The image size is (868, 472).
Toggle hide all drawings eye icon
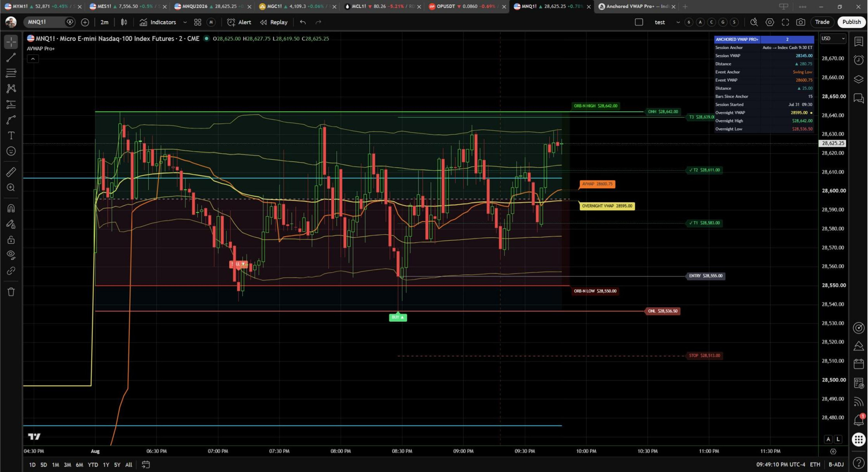(11, 255)
